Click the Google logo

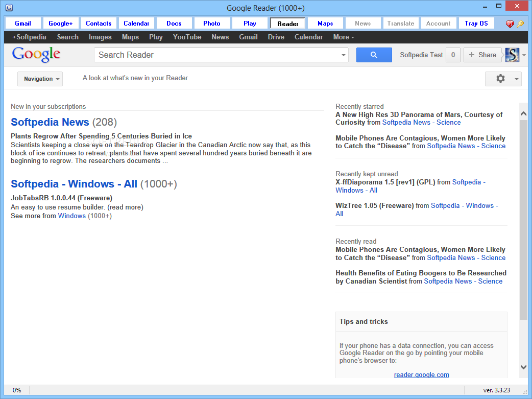36,55
